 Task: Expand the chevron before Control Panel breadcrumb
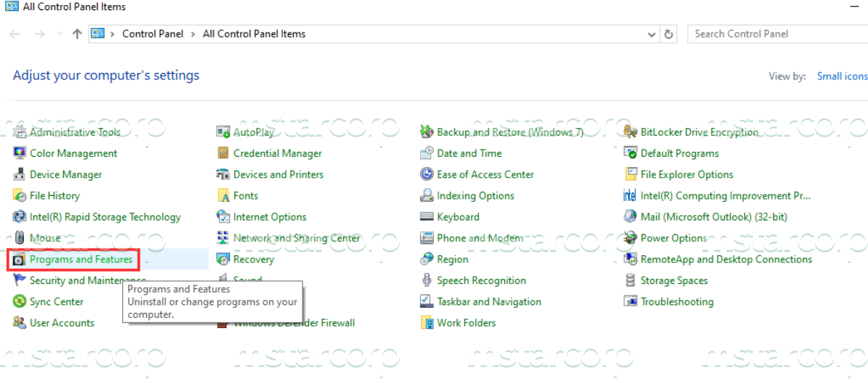(113, 34)
